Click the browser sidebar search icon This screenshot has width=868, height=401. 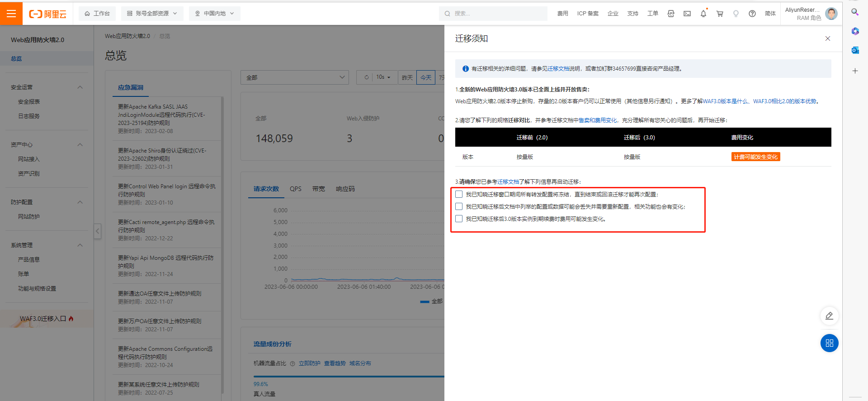click(x=855, y=12)
